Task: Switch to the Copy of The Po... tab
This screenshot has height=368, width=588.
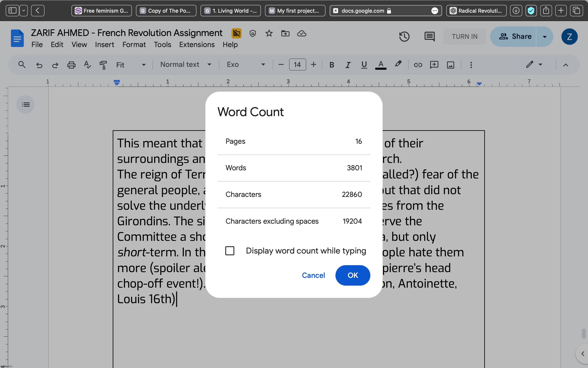Action: [x=166, y=11]
